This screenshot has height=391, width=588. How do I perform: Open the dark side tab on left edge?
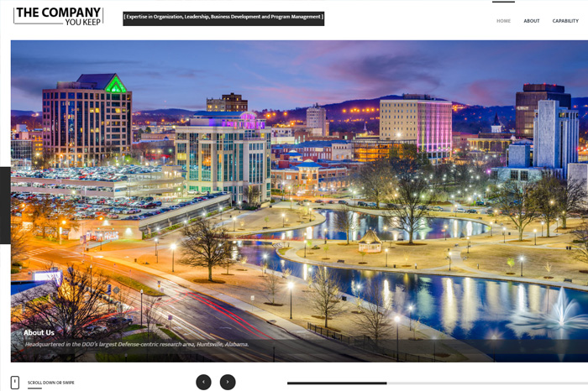click(x=5, y=206)
